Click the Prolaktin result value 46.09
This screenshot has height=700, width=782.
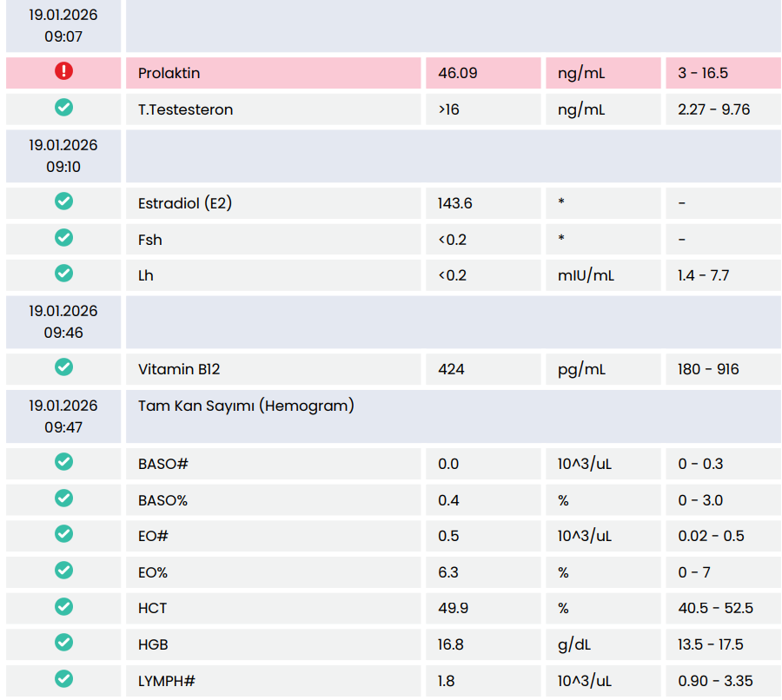pos(457,73)
